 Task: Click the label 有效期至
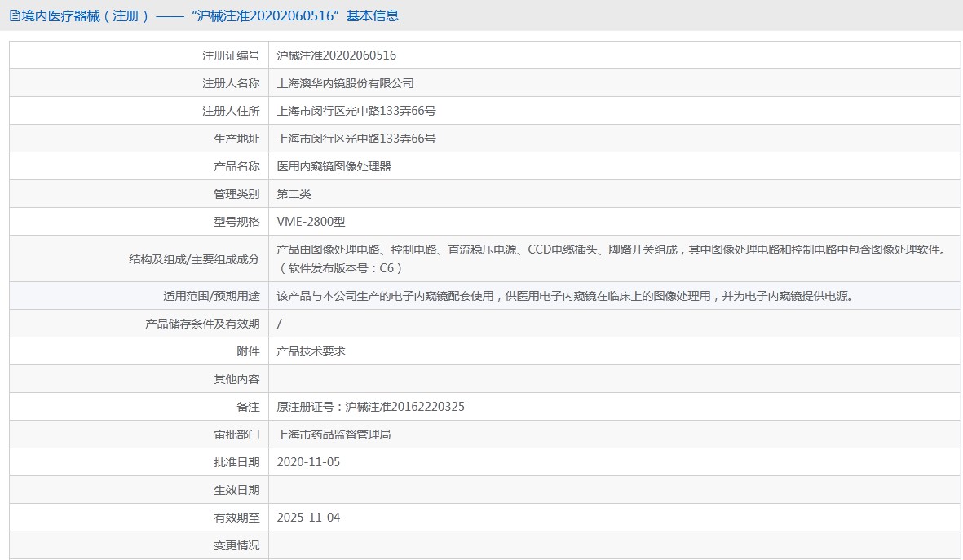click(x=236, y=518)
